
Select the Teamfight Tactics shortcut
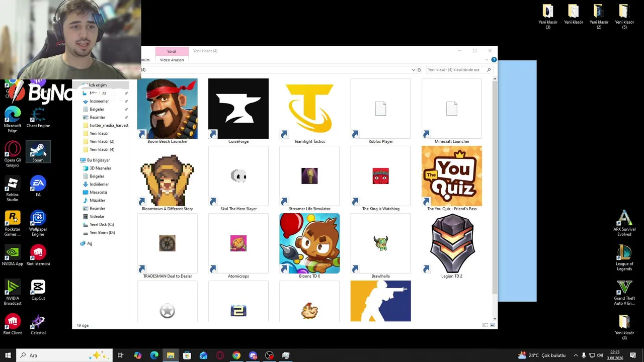[309, 112]
